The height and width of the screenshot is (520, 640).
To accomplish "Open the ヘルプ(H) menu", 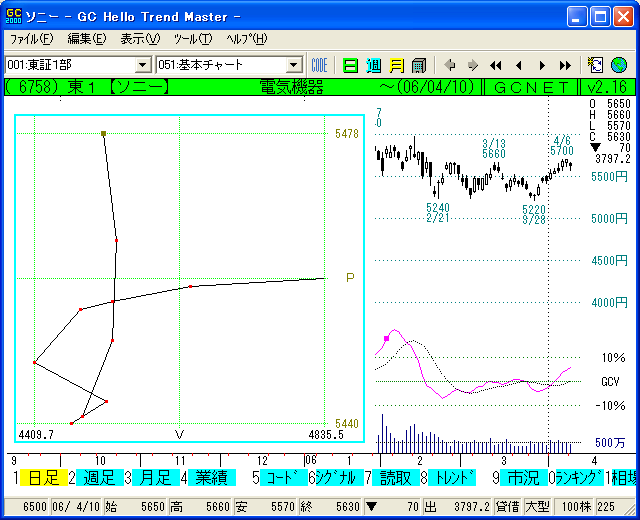I will point(247,39).
